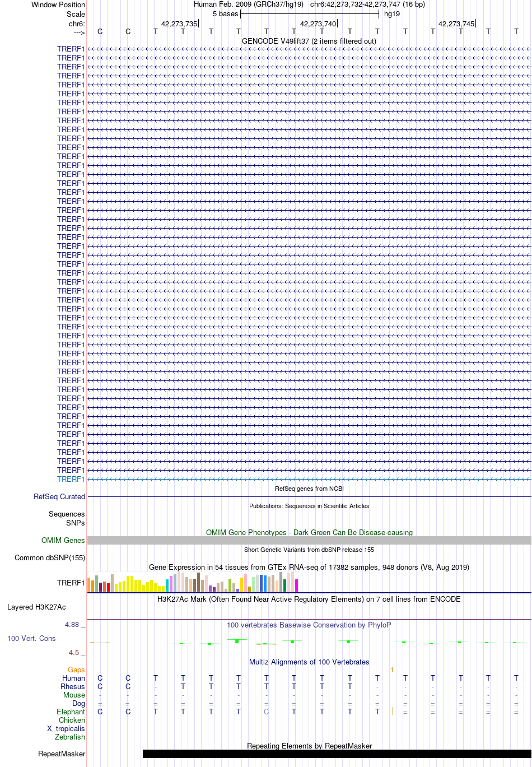Open GENCODE V49lift37 track title
Screen dimensions: 532x767
point(309,41)
